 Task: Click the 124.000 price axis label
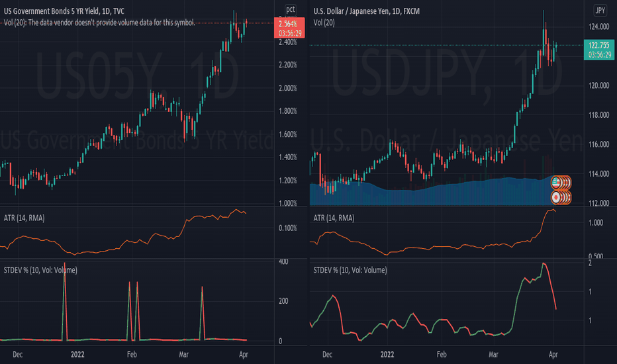pos(598,26)
